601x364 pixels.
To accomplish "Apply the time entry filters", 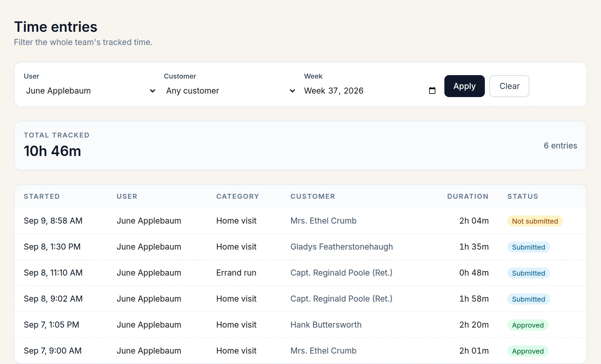I will click(x=464, y=86).
